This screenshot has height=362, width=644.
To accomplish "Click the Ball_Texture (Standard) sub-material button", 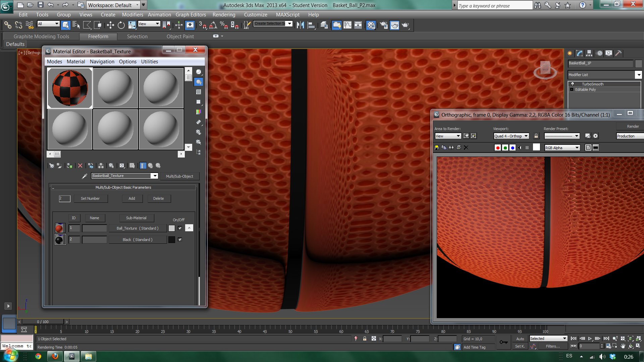I will click(x=138, y=228).
